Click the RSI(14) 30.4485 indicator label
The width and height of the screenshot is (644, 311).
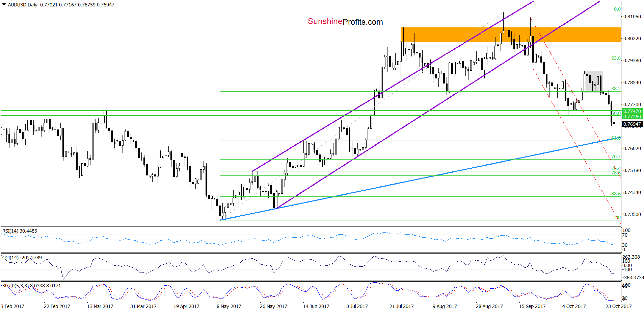pos(20,231)
